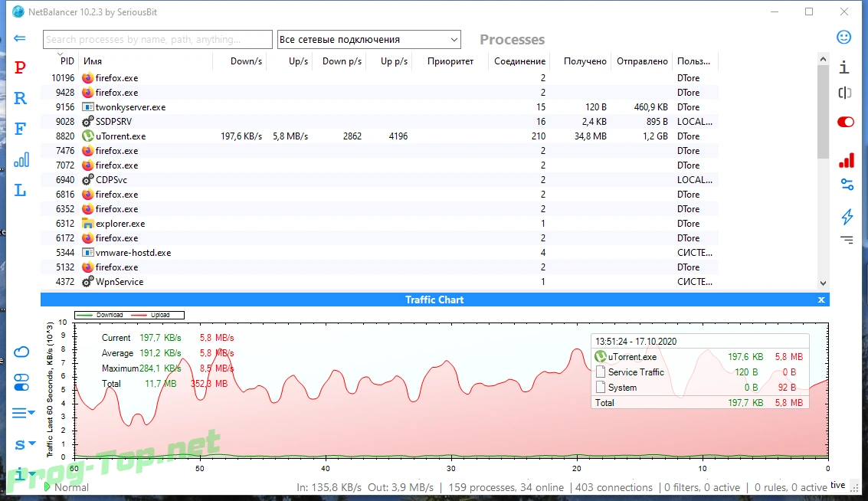Click the smiley feedback icon
Image resolution: width=868 pixels, height=501 pixels.
pyautogui.click(x=843, y=37)
